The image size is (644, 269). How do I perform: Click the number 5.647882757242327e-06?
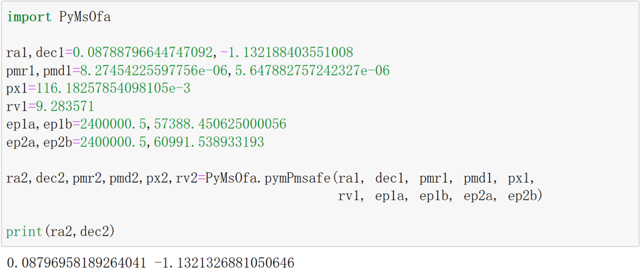312,71
